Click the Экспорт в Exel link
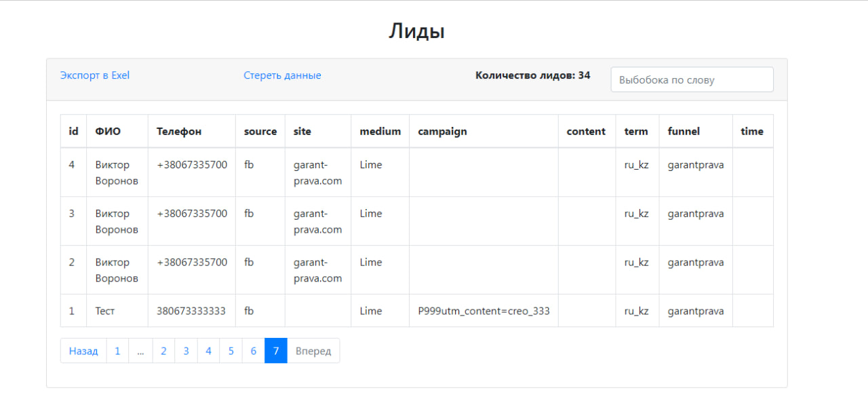 click(95, 75)
